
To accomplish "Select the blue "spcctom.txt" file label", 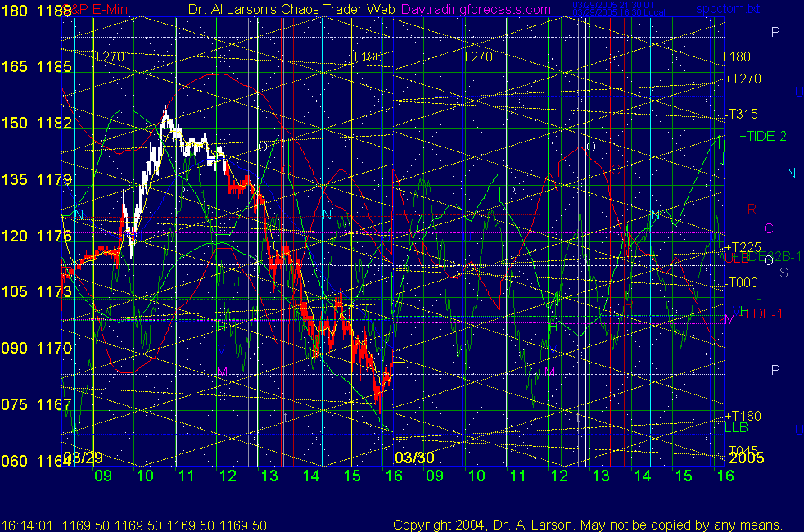I will pos(728,9).
